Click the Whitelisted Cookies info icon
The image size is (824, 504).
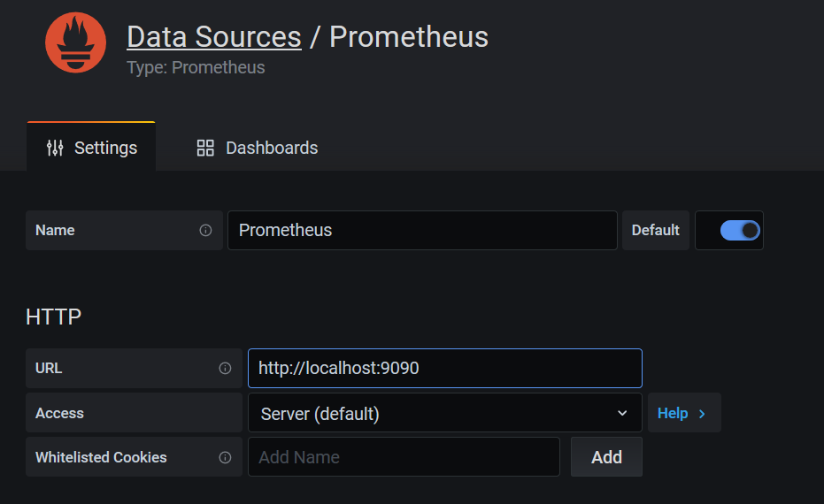click(x=225, y=458)
